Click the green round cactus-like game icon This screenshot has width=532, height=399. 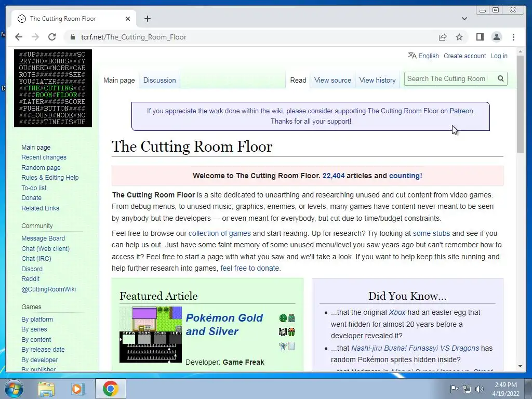[283, 318]
